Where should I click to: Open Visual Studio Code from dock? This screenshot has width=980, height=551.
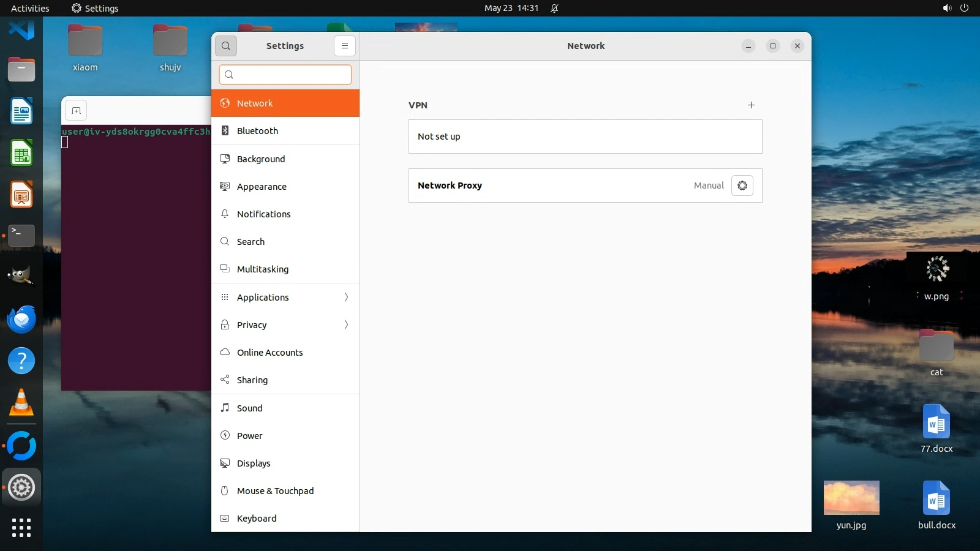pyautogui.click(x=21, y=29)
